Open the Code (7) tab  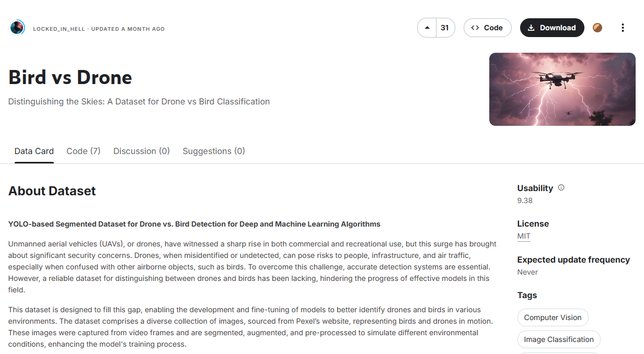(84, 151)
